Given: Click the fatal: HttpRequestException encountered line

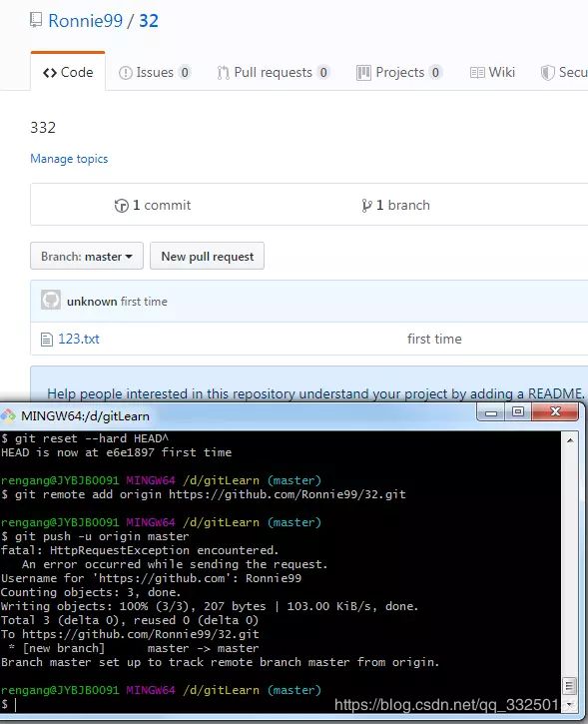Looking at the screenshot, I should [140, 550].
